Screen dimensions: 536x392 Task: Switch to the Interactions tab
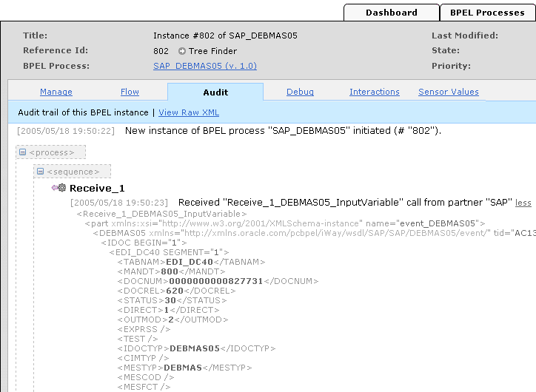coord(375,92)
